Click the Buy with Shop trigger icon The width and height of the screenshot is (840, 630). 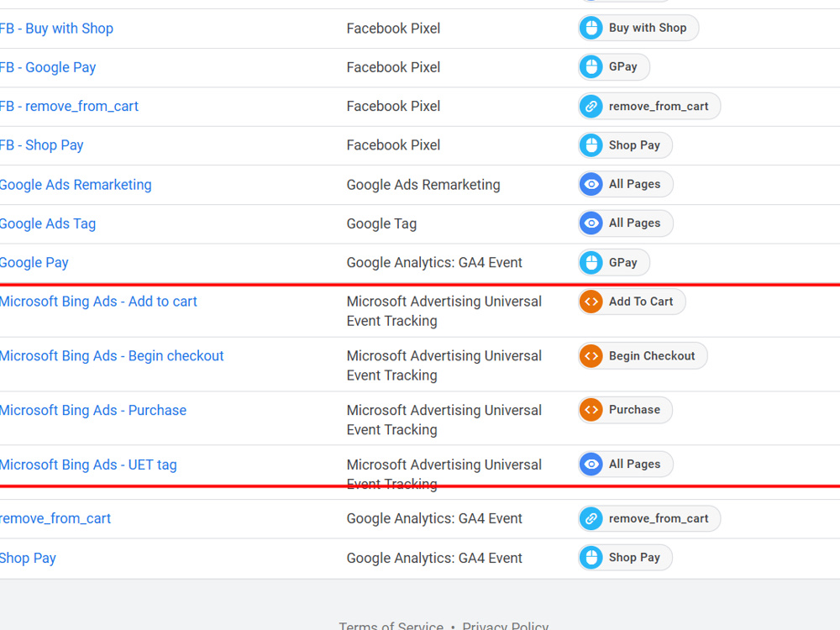tap(591, 28)
